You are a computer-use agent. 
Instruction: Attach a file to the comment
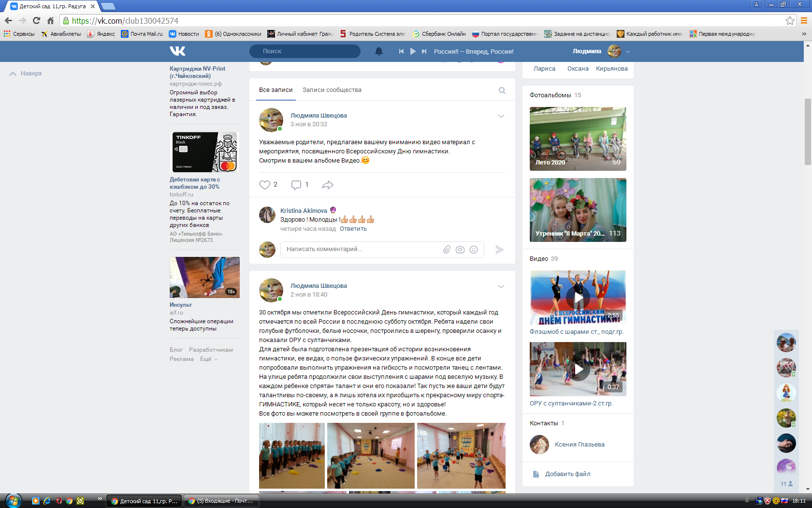pos(447,250)
